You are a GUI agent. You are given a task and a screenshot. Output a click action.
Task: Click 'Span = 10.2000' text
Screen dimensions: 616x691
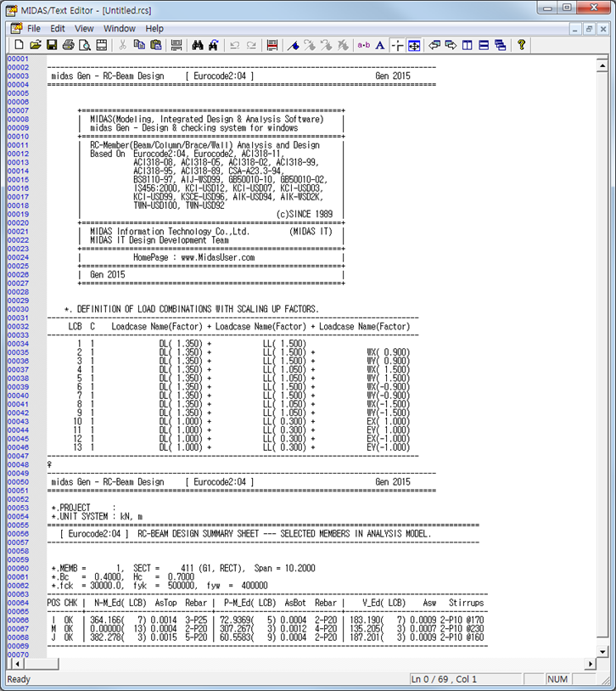click(x=284, y=568)
